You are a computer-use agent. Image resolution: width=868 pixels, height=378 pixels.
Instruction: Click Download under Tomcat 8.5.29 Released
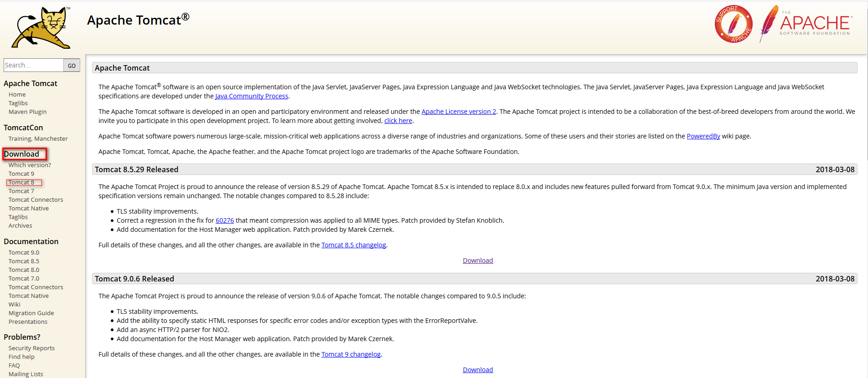pyautogui.click(x=478, y=261)
